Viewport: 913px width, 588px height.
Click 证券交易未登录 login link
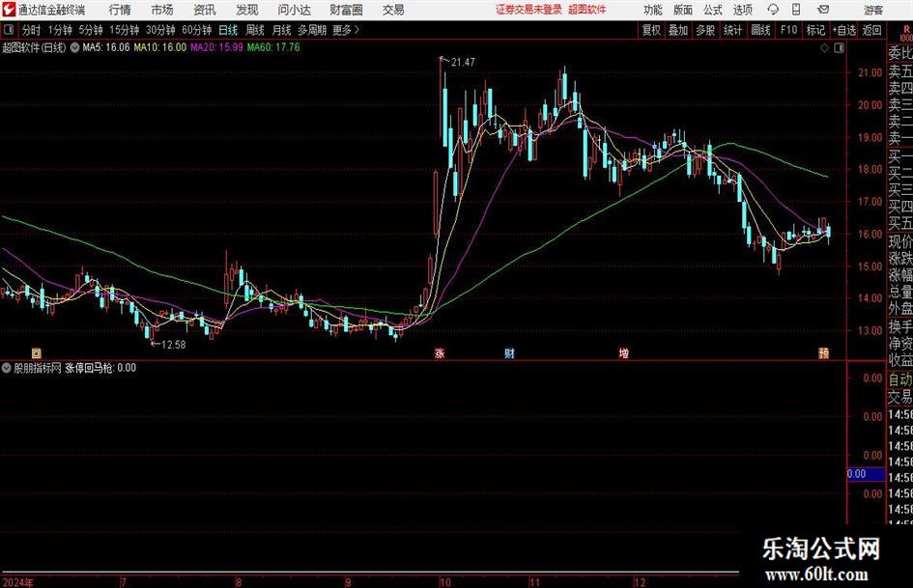528,10
